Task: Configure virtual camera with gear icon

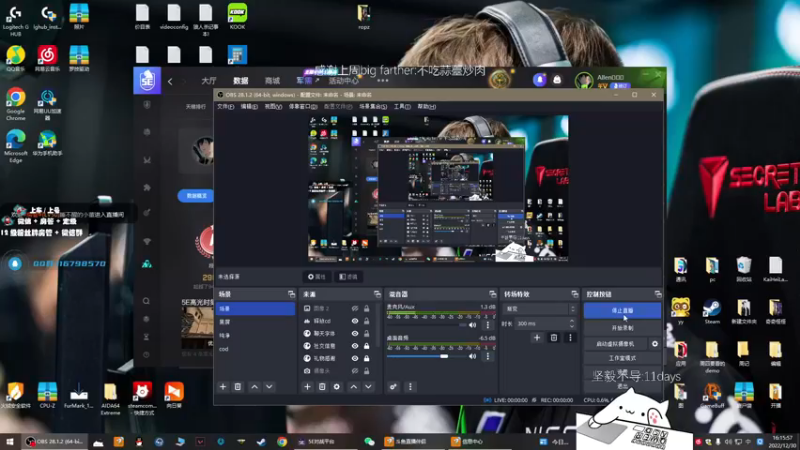Action: click(655, 344)
